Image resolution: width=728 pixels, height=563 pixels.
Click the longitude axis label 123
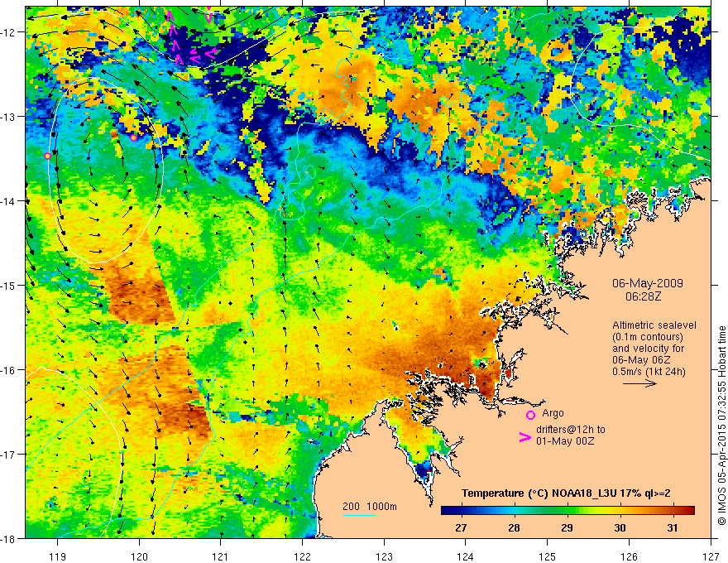[x=384, y=556]
